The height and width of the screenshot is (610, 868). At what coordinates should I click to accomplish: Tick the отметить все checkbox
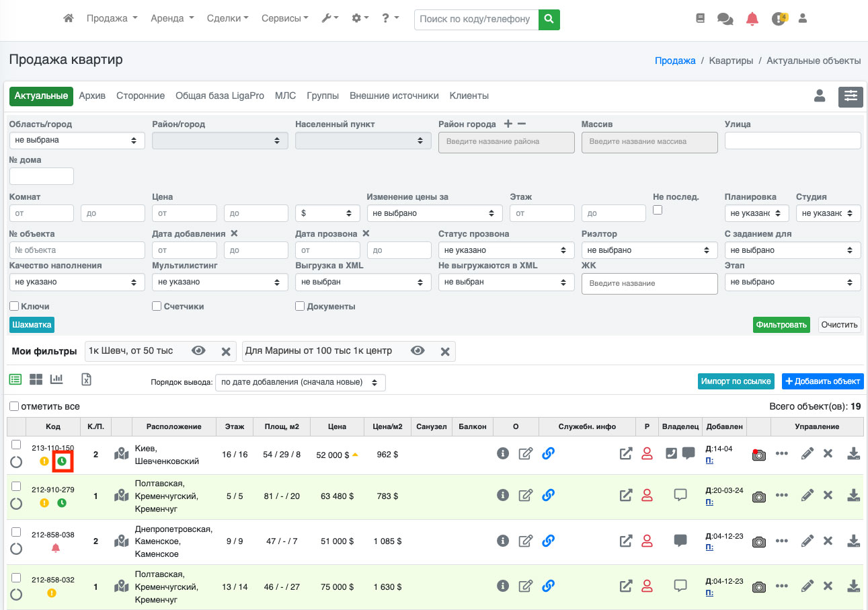click(x=14, y=406)
